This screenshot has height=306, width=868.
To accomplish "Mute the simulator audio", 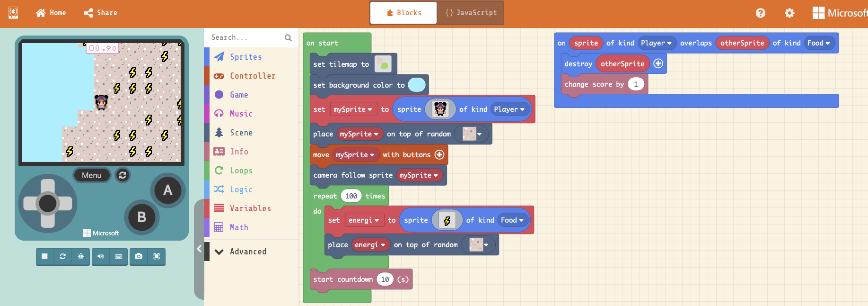I will [x=101, y=256].
